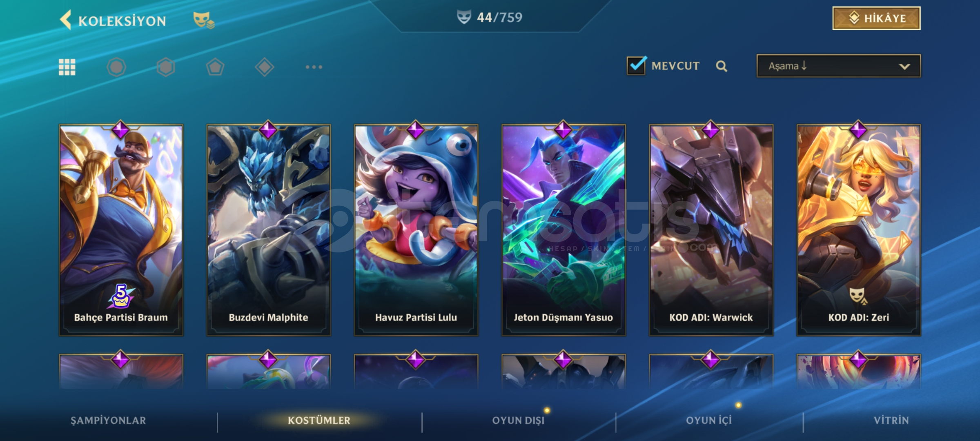The height and width of the screenshot is (441, 980).
Task: Switch to the Şampiyonlar tab
Action: pos(108,421)
